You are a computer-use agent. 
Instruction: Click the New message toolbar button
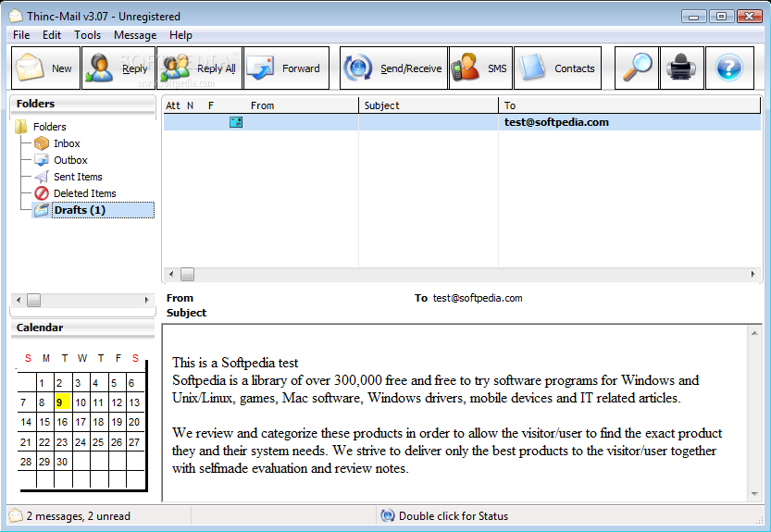coord(45,68)
